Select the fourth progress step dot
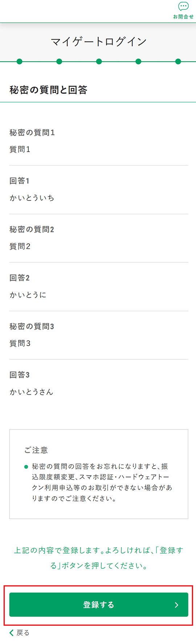The image size is (196, 644). [138, 61]
